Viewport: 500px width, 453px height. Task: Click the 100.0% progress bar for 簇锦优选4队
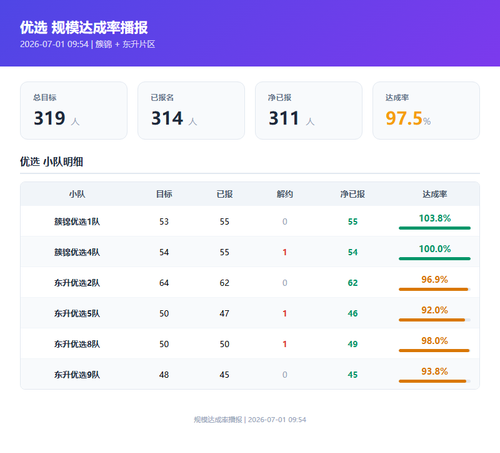pyautogui.click(x=435, y=259)
